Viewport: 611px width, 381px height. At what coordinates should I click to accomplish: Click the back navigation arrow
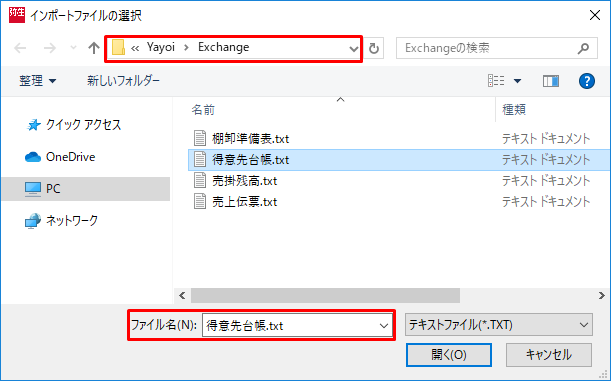coord(20,48)
